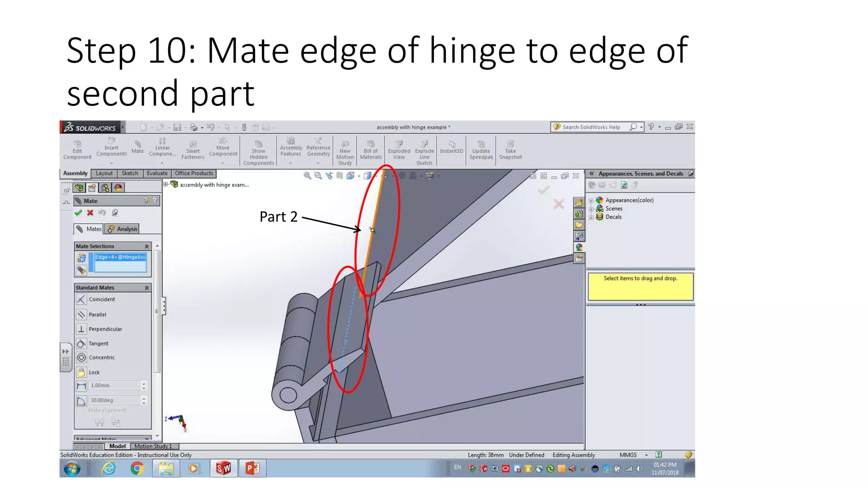
Task: Expand the Decals tree node
Action: point(591,218)
